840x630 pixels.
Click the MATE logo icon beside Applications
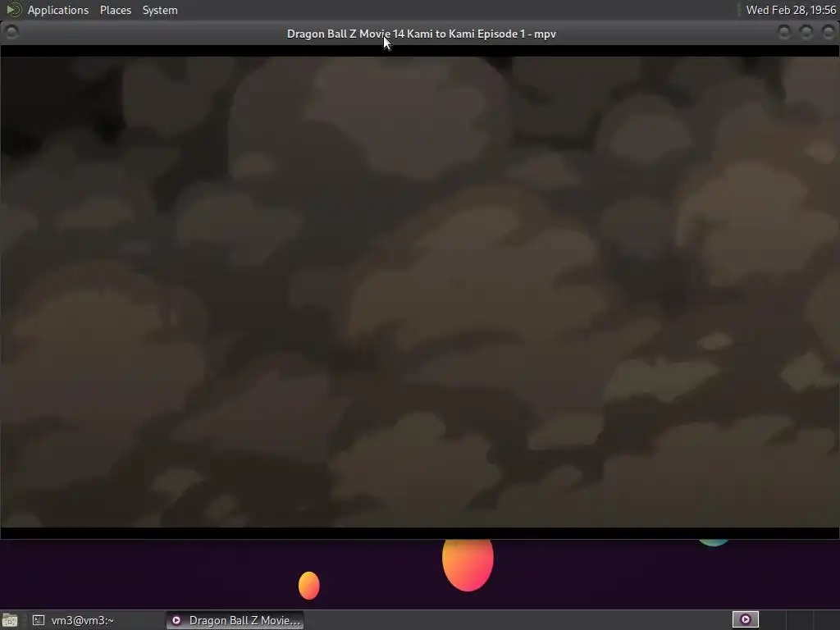coord(13,10)
